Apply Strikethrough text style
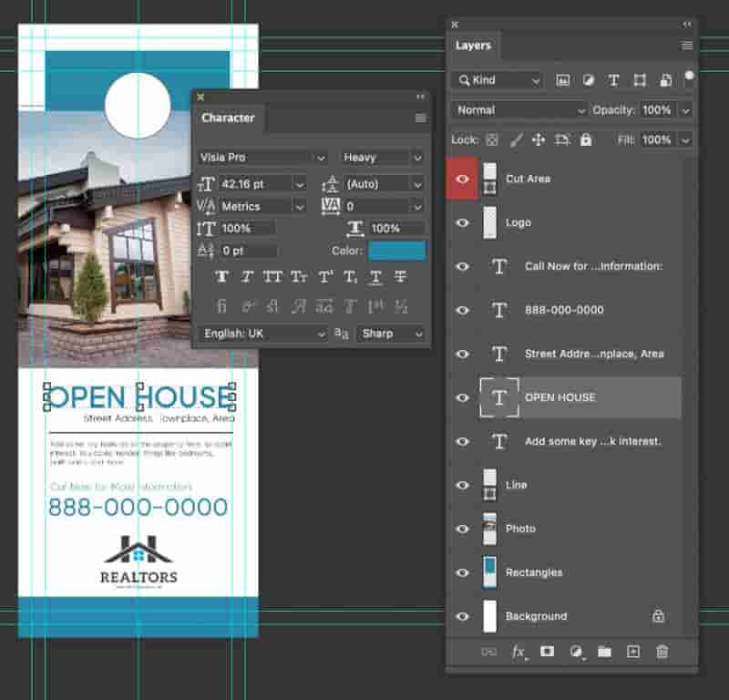Image resolution: width=729 pixels, height=700 pixels. point(400,277)
